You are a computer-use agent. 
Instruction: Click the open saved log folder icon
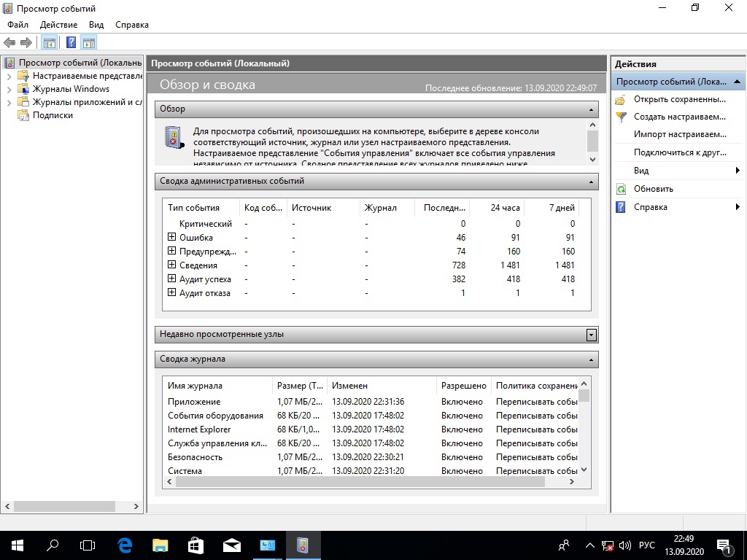click(x=621, y=99)
